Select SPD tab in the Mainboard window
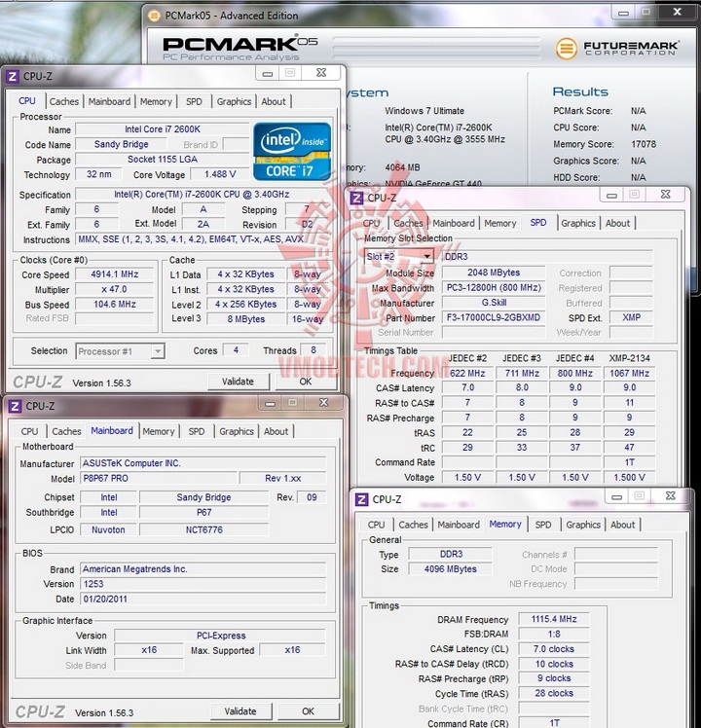Viewport: 701px width, 728px height. click(197, 431)
